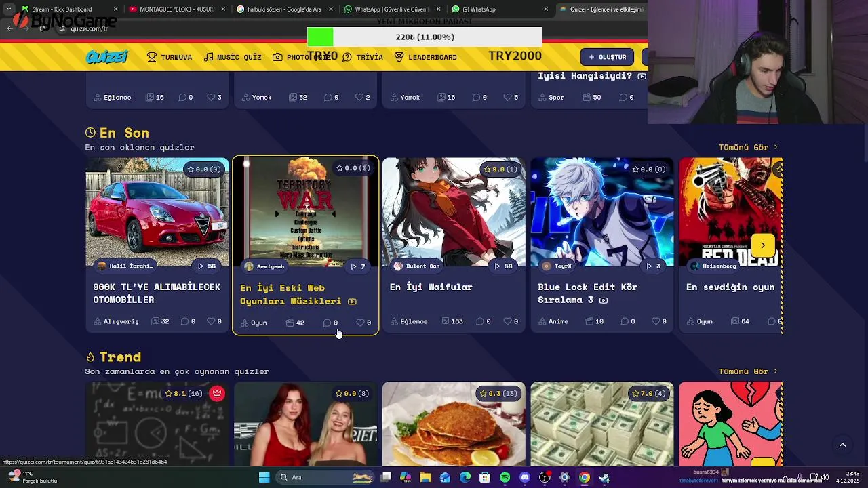The width and height of the screenshot is (868, 488).
Task: Open the Music Quiz section
Action: 233,57
